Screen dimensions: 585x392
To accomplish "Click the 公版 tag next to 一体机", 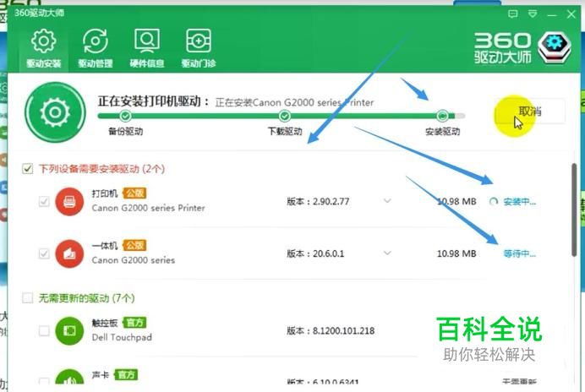I will click(x=134, y=245).
